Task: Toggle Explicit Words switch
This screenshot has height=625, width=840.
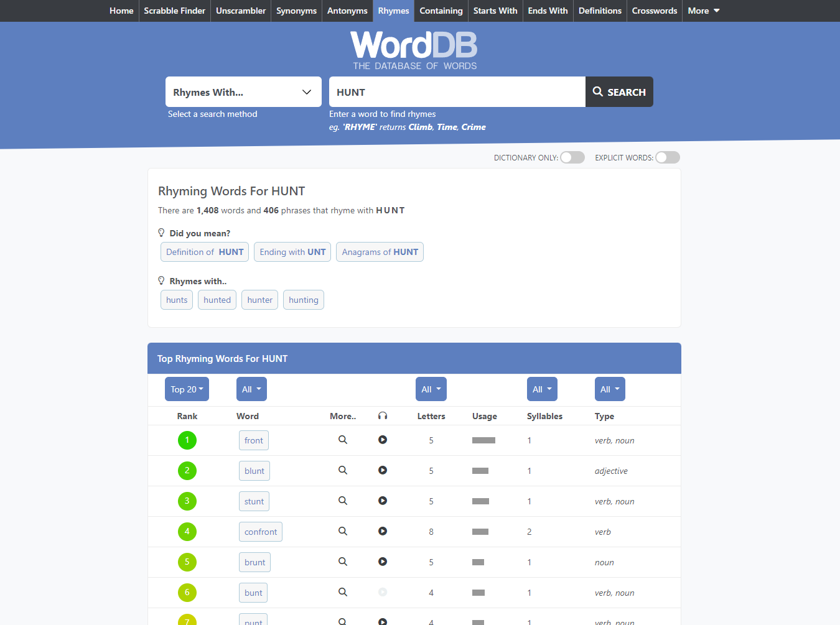Action: [668, 157]
